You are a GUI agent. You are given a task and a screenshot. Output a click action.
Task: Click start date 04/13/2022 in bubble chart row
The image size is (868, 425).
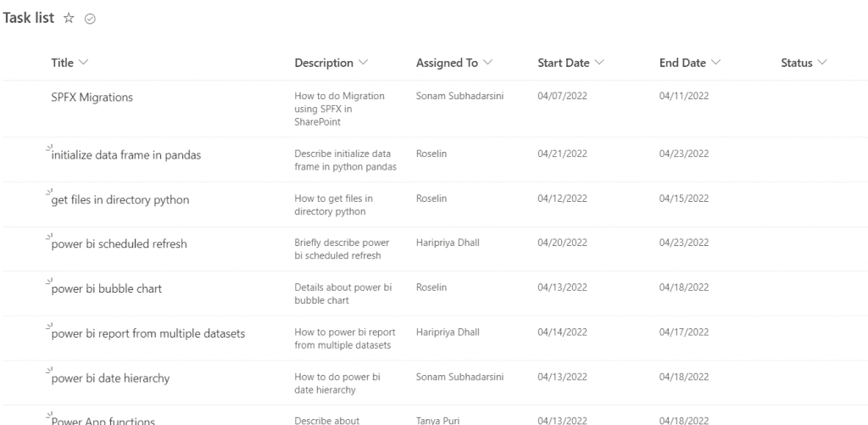pos(563,288)
